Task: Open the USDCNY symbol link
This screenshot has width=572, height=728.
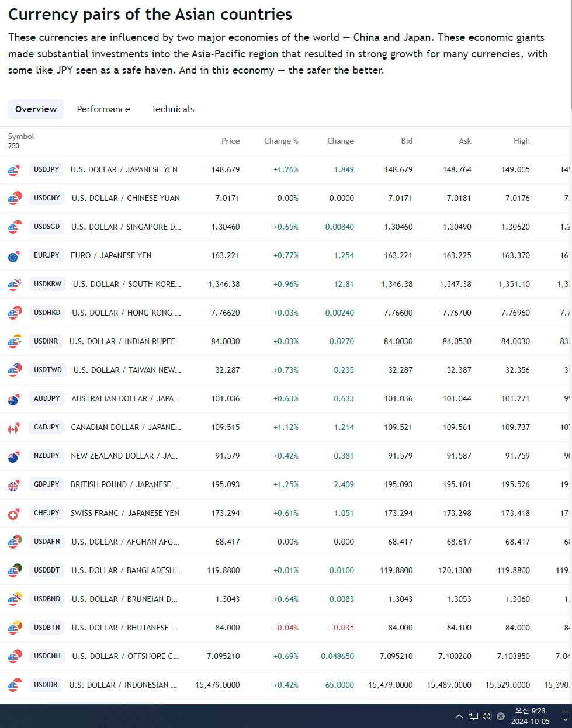Action: coord(47,198)
